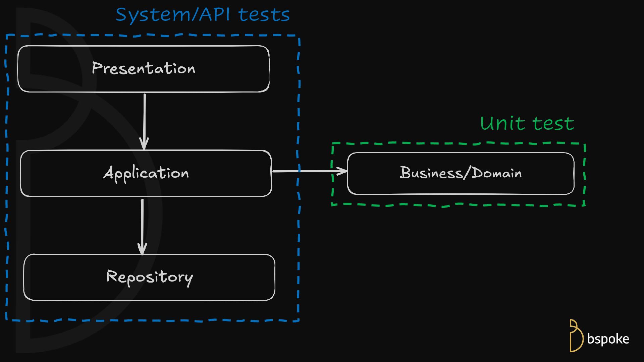Viewport: 644px width, 362px height.
Task: Click arrowhead entering the Repository box
Action: pos(142,250)
